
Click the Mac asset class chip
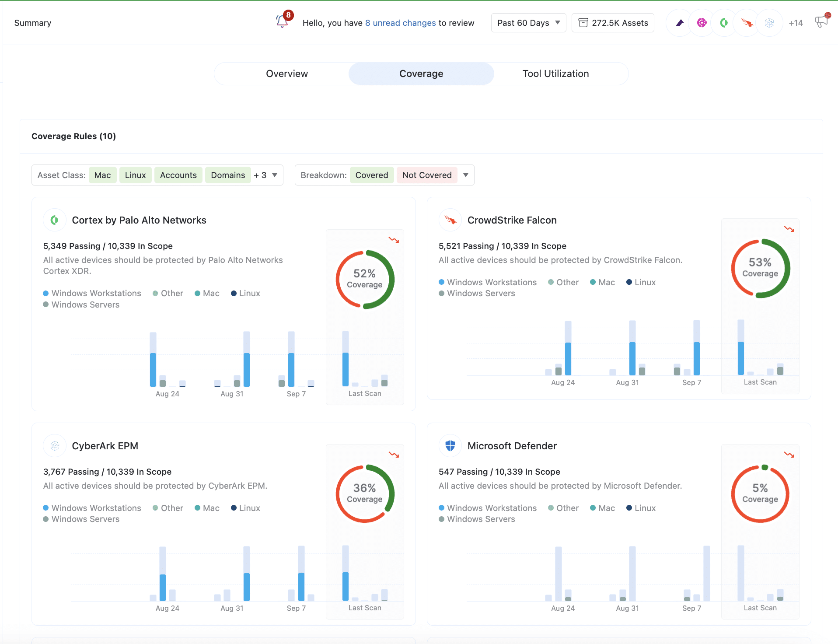pyautogui.click(x=102, y=175)
